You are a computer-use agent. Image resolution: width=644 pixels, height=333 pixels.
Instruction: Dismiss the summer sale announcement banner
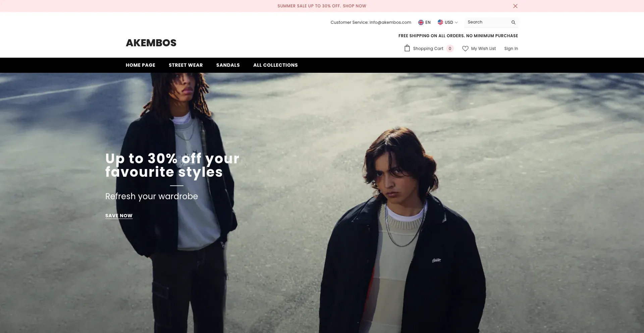[515, 6]
